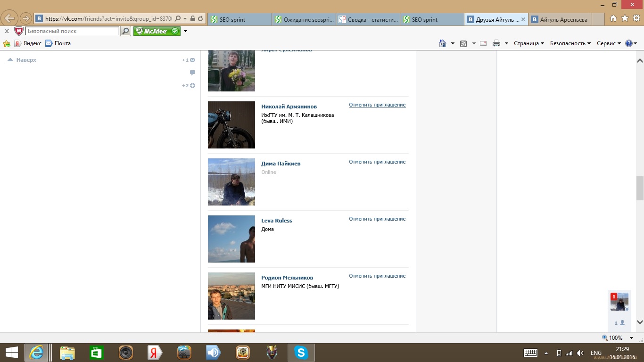
Task: Click the online friends counter icon
Action: coord(619,323)
